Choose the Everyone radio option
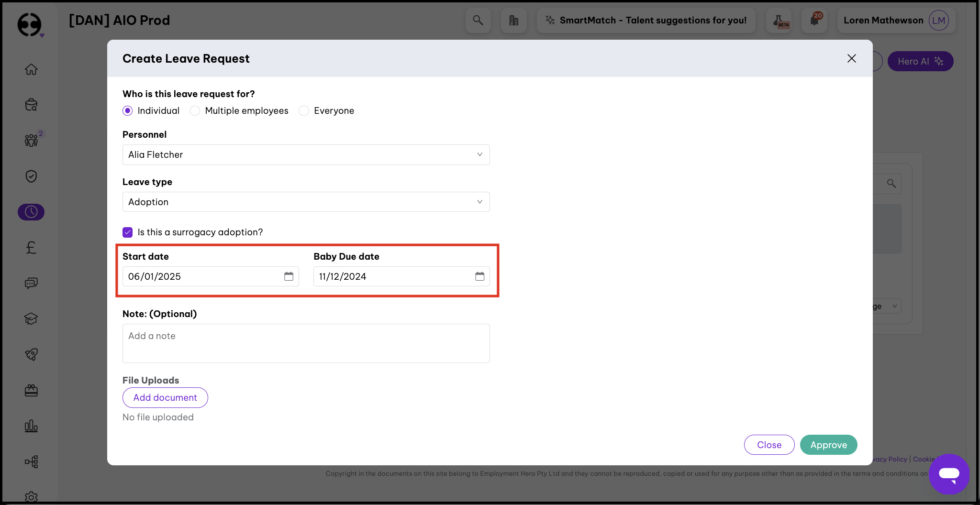Viewport: 980px width, 505px height. [x=304, y=111]
